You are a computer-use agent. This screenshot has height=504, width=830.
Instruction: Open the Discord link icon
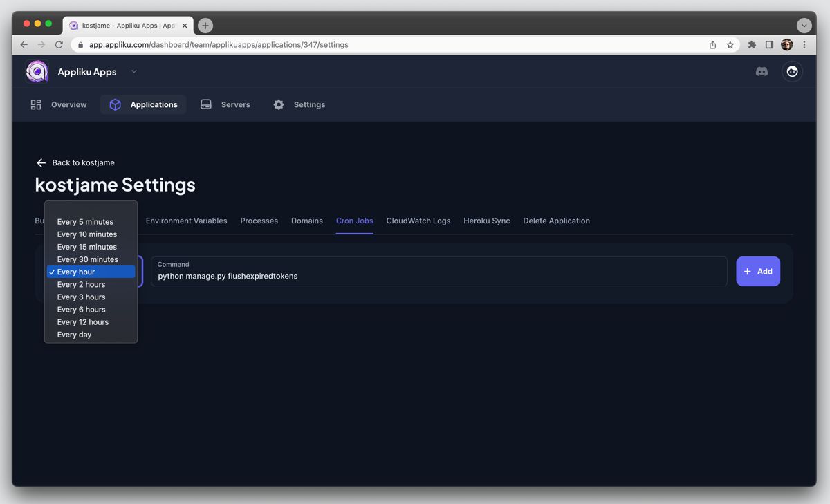(762, 72)
